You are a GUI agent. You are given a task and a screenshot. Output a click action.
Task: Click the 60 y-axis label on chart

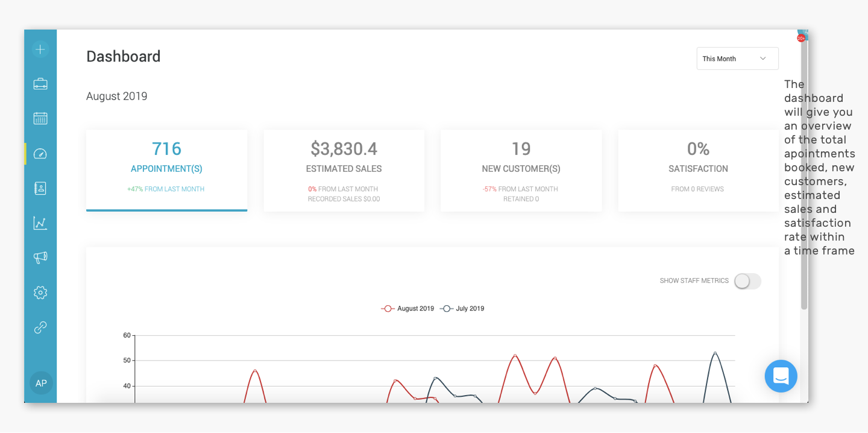pos(127,335)
